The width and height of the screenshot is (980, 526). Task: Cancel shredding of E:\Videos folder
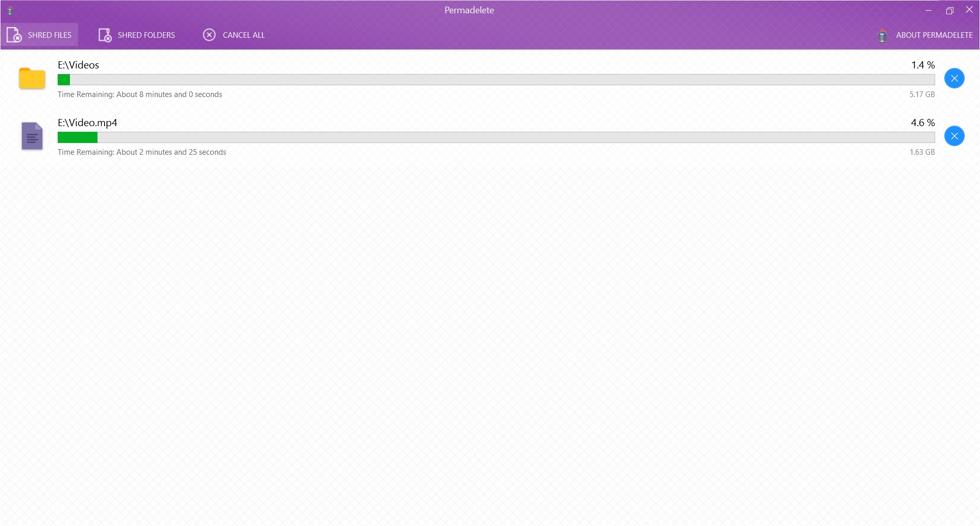coord(954,78)
